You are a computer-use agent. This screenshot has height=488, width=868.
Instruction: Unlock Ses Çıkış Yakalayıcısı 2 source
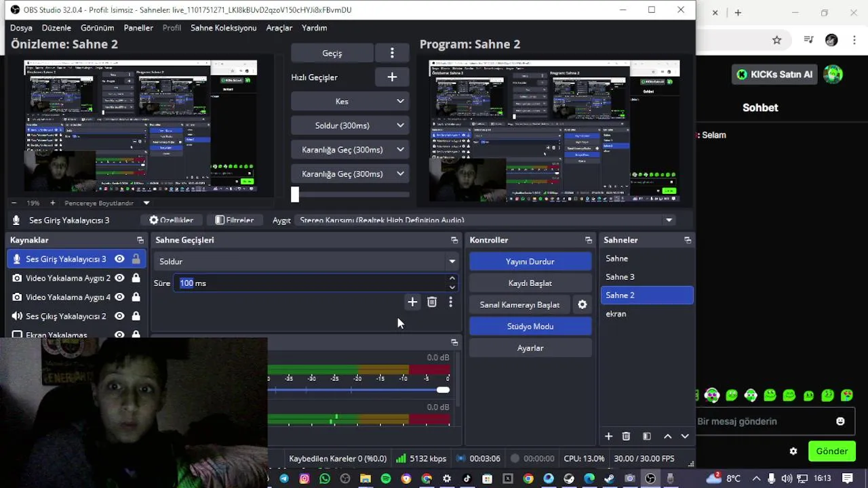point(136,316)
